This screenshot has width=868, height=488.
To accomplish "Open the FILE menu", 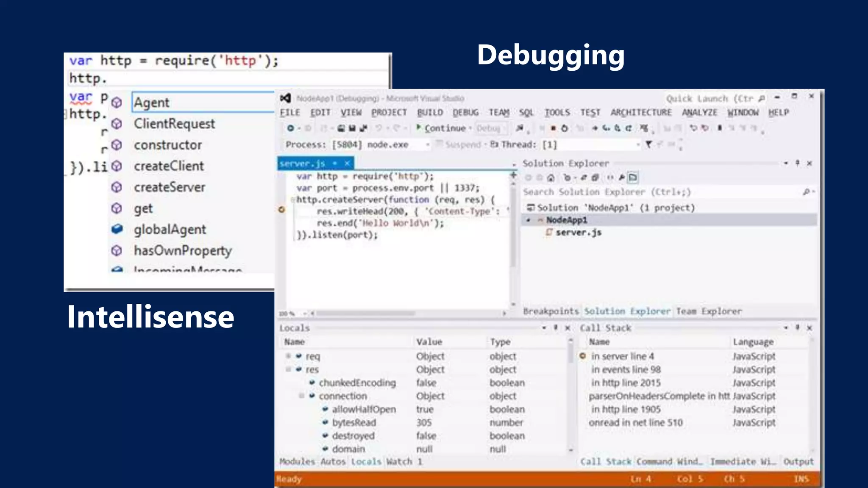I will pos(290,112).
